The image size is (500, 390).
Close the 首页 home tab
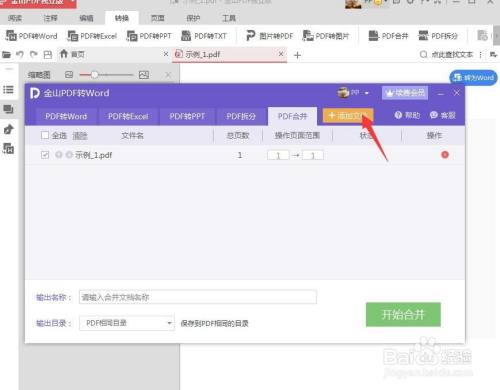point(166,54)
